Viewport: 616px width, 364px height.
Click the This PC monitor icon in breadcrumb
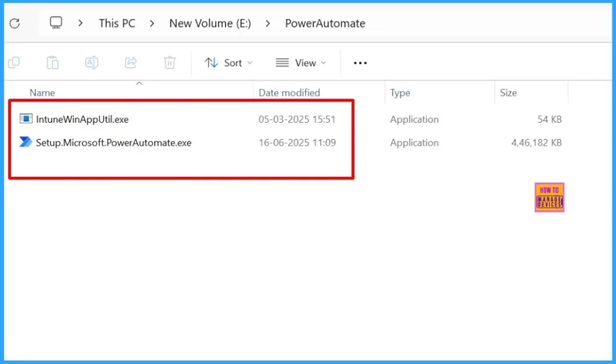pos(56,23)
